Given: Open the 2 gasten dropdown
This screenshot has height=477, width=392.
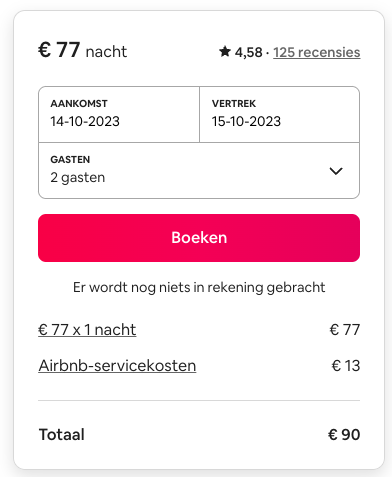Looking at the screenshot, I should 199,171.
